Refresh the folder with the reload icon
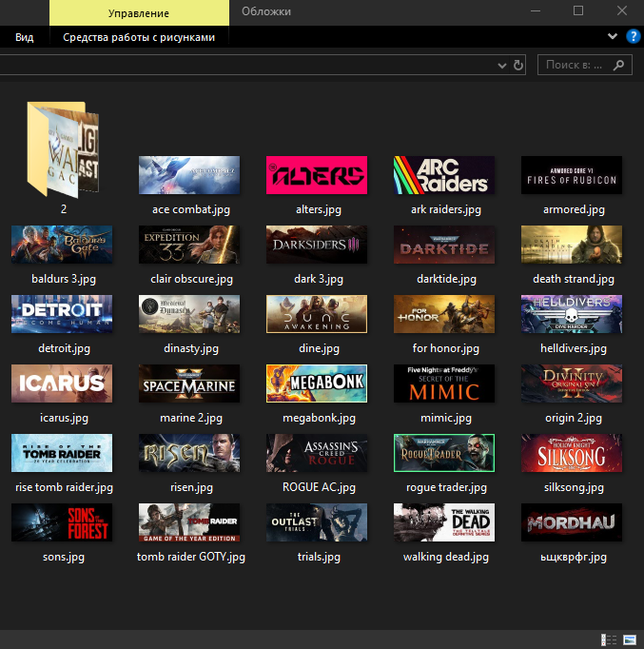The image size is (644, 649). [x=518, y=65]
